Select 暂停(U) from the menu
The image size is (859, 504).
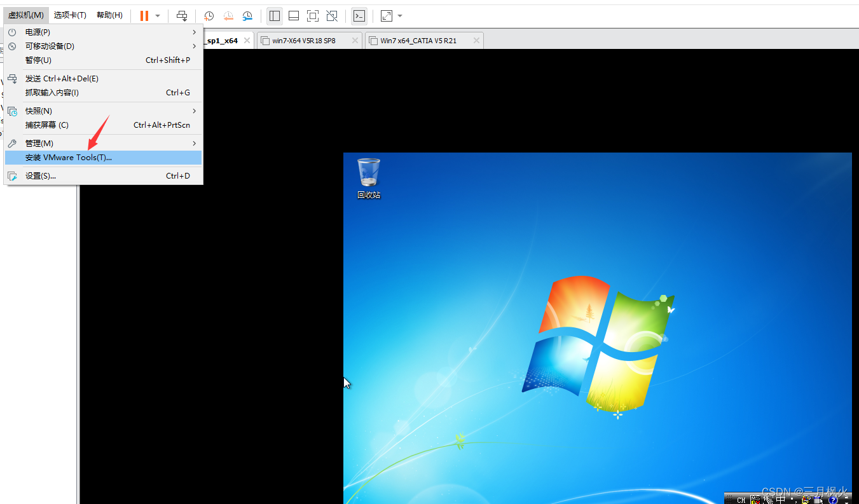[x=103, y=60]
